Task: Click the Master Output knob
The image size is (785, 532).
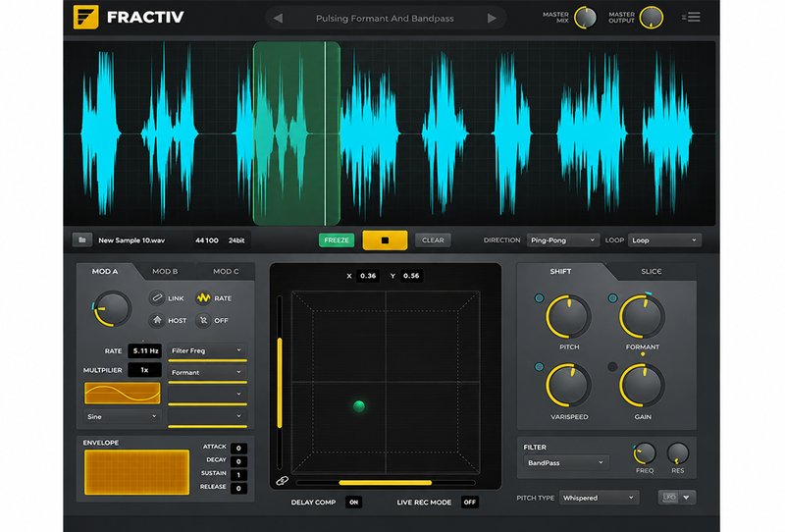Action: coord(652,18)
